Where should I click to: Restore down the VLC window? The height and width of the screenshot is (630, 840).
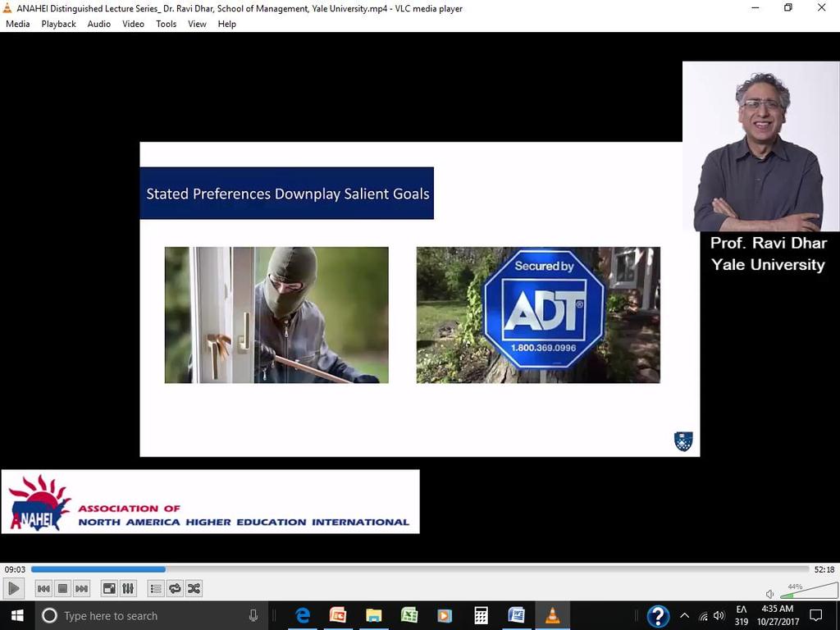[788, 8]
